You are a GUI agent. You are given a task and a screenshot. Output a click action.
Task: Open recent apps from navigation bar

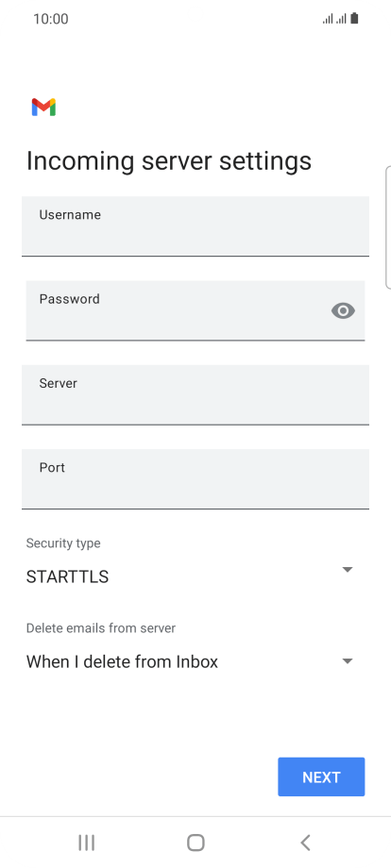pyautogui.click(x=86, y=843)
